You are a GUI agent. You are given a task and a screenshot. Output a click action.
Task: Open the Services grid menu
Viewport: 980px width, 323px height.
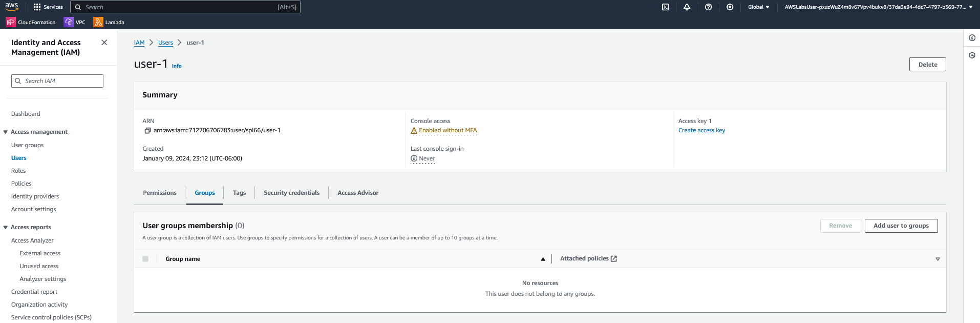click(x=48, y=7)
